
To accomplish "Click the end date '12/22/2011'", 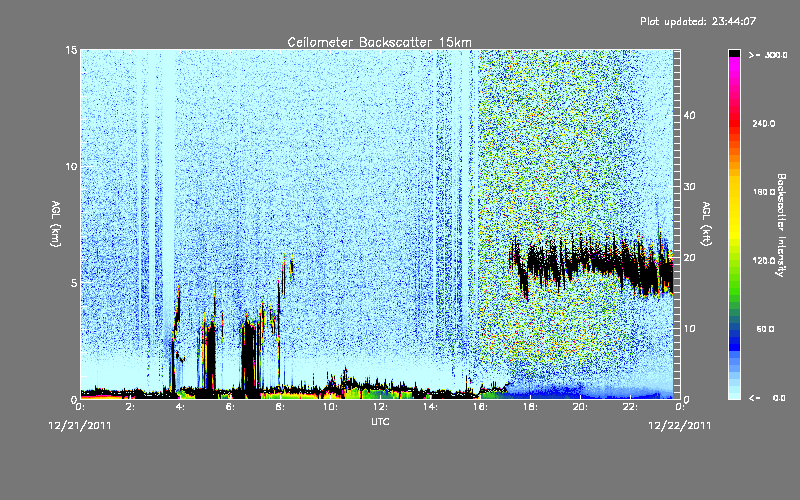I will [x=680, y=426].
